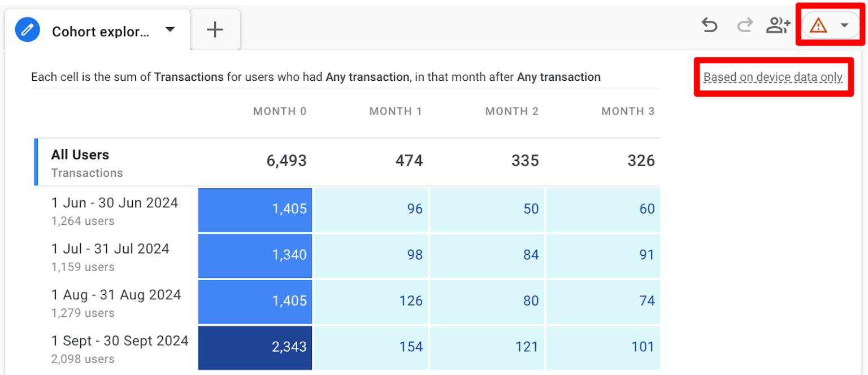Select the dark blue 2,343 cell
Screen dimensions: 868x375
pyautogui.click(x=255, y=347)
